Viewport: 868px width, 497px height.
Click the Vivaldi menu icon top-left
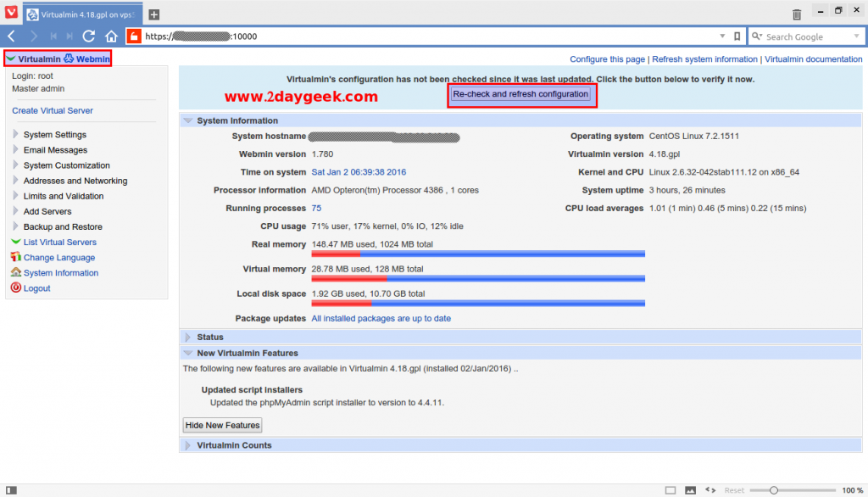(x=9, y=14)
